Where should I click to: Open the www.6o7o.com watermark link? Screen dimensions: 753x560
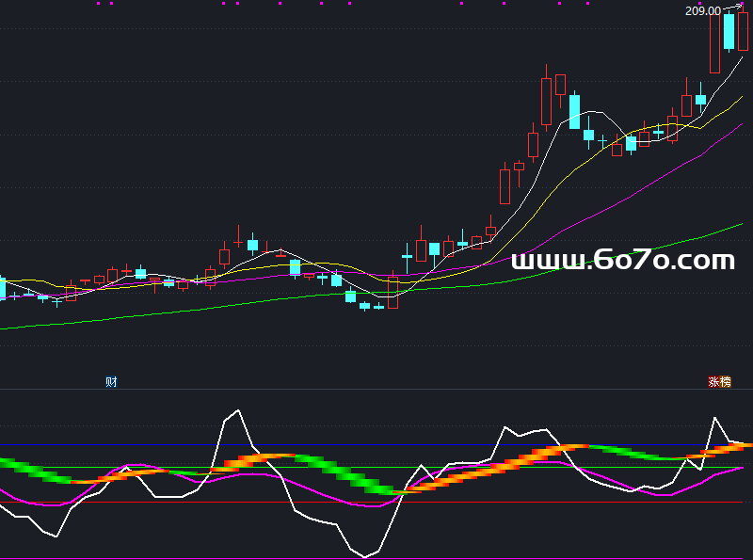(x=622, y=260)
